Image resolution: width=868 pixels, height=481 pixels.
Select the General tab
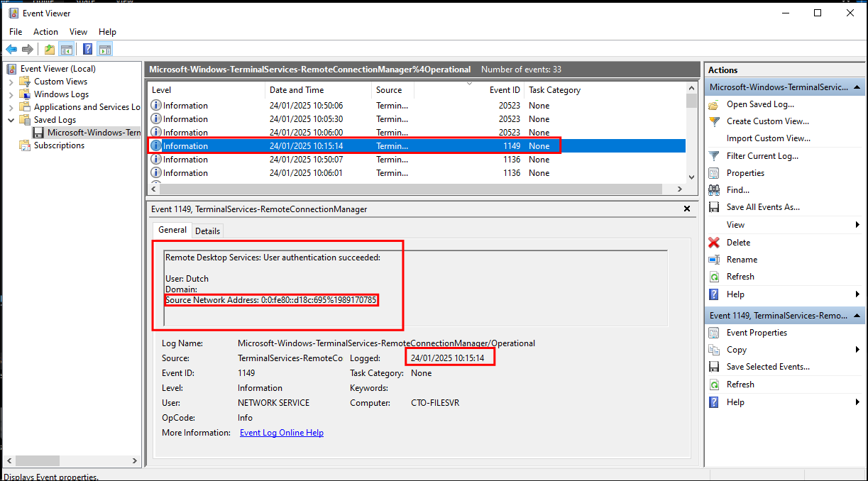[172, 230]
